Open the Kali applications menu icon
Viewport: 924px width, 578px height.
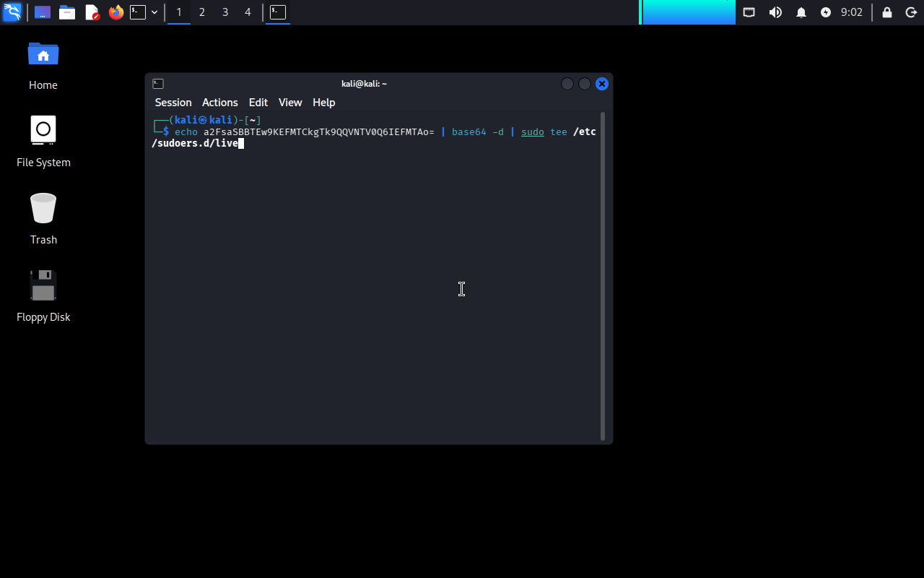[x=12, y=12]
